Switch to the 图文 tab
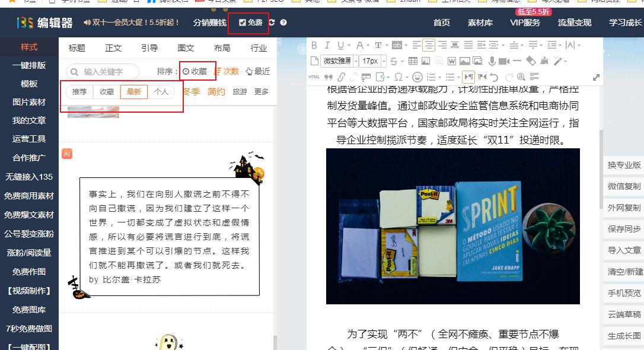This screenshot has height=350, width=644. tap(185, 48)
